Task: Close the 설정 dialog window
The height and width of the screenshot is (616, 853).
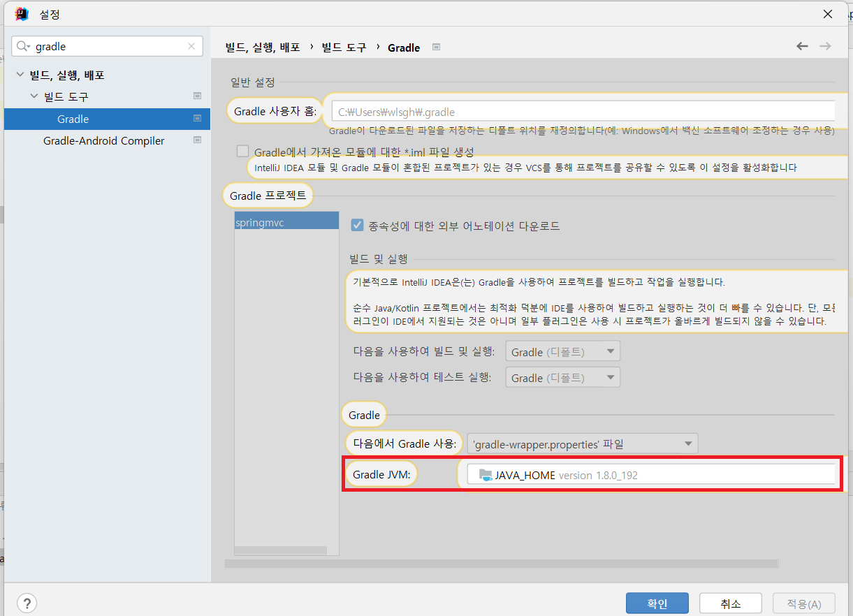Action: 827,14
